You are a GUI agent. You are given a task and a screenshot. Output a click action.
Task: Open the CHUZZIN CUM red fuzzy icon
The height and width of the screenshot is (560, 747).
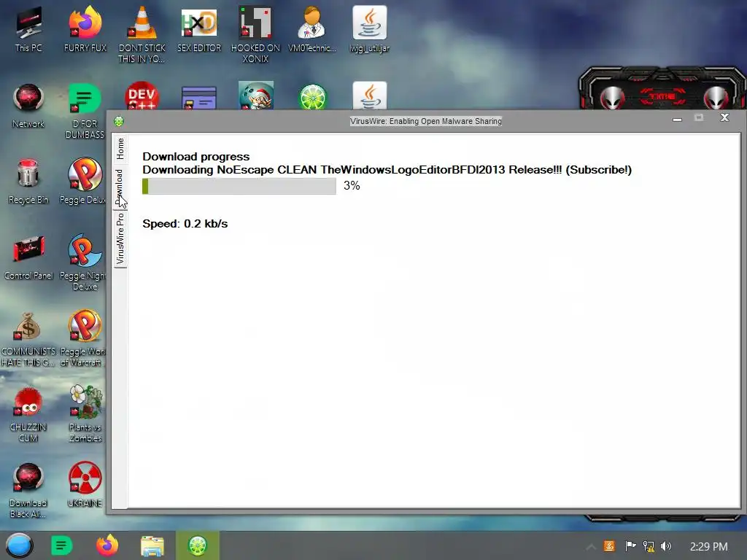pos(28,414)
